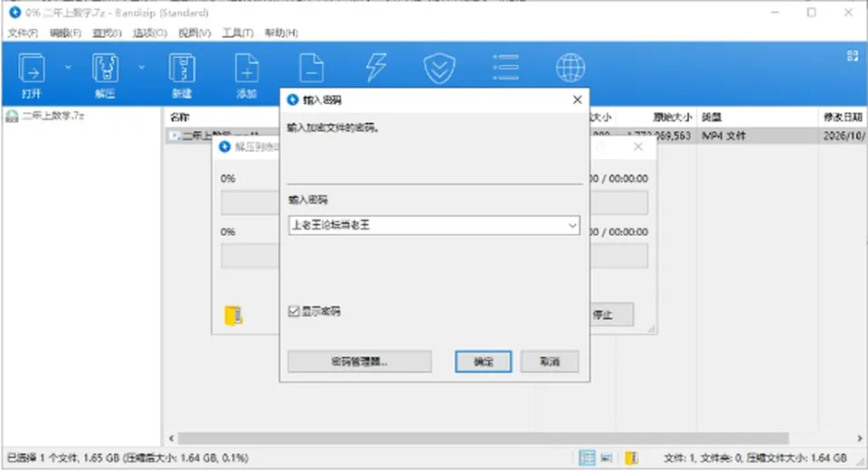Open the dropdown arrow next to 解压
The image size is (868, 471).
point(142,68)
